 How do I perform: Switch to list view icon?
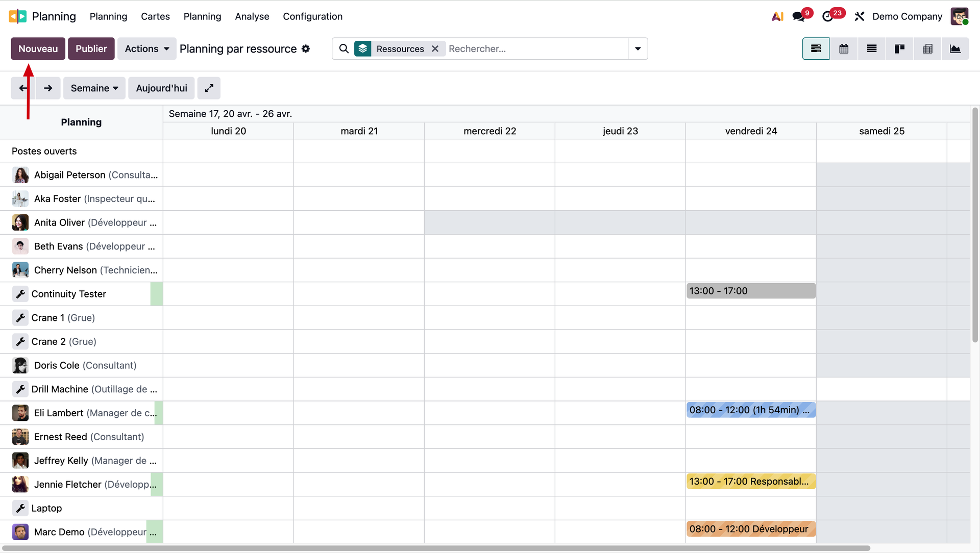[x=872, y=49]
